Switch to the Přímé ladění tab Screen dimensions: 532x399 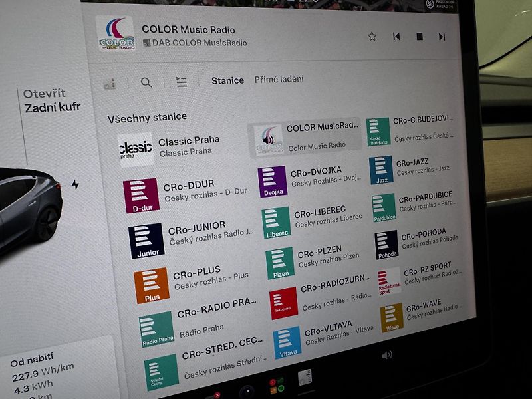(279, 79)
